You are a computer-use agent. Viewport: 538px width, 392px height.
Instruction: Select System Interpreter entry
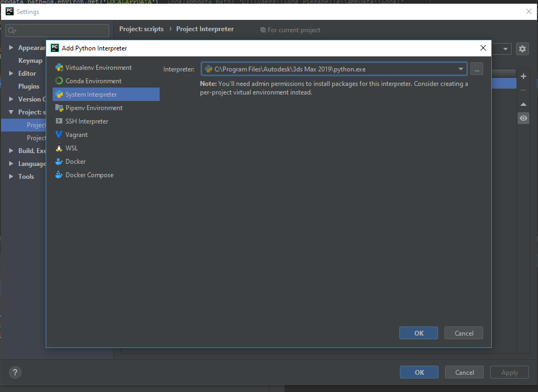coord(106,95)
